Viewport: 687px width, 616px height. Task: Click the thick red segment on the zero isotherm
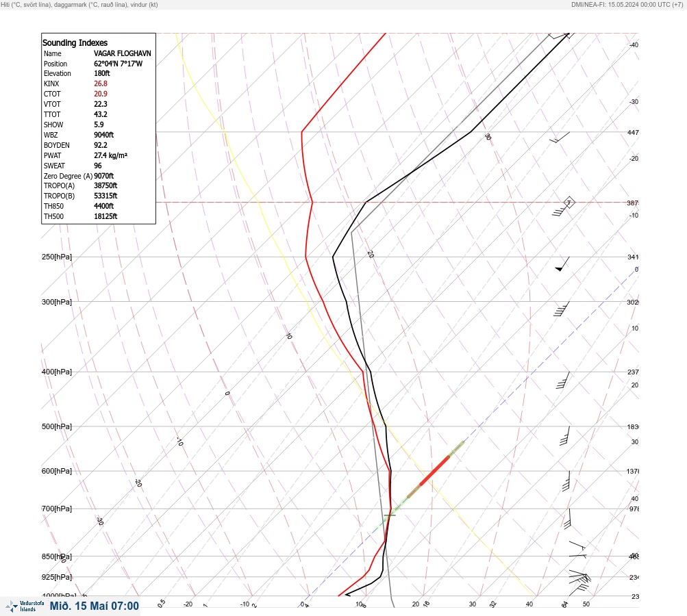tap(435, 471)
